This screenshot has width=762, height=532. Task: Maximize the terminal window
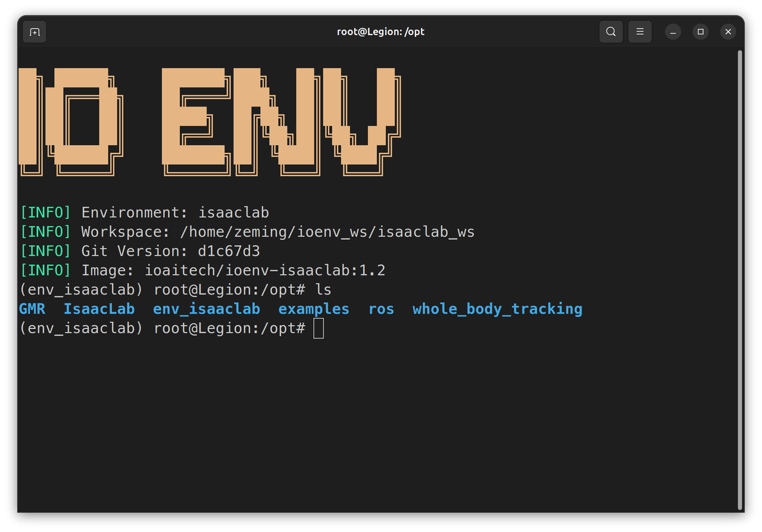coord(701,32)
